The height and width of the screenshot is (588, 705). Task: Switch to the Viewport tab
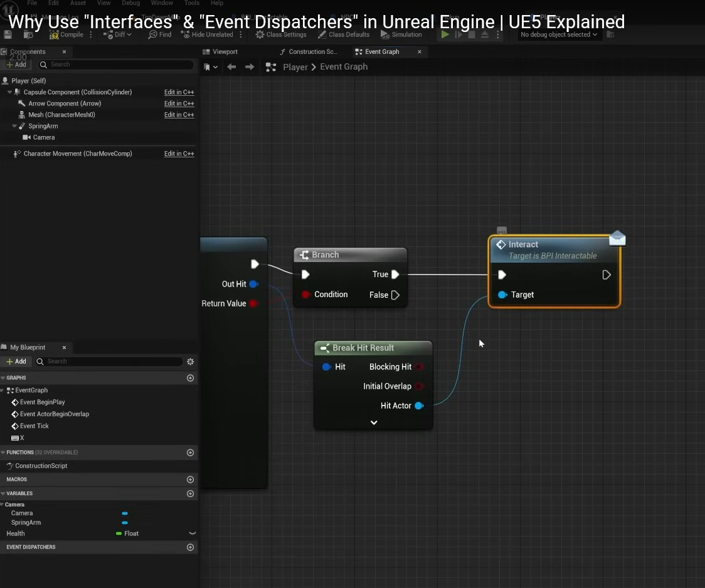[225, 52]
